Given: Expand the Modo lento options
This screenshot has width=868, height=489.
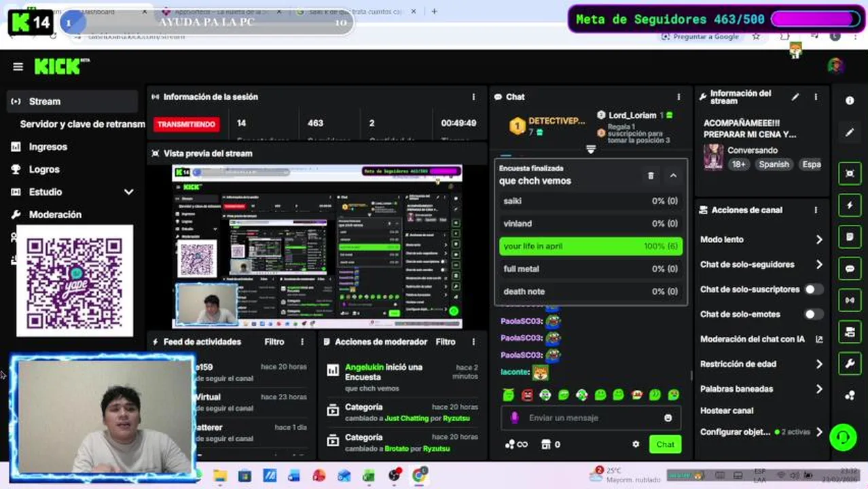Looking at the screenshot, I should point(819,240).
